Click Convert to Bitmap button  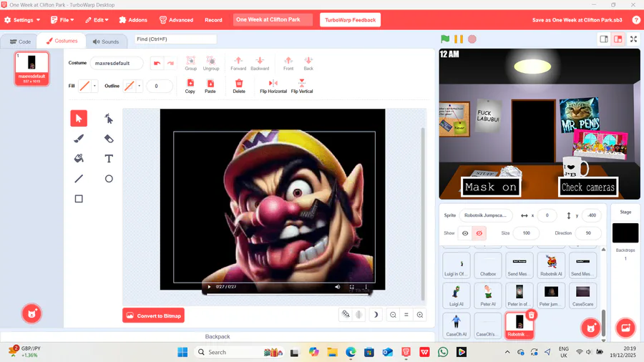point(154,315)
